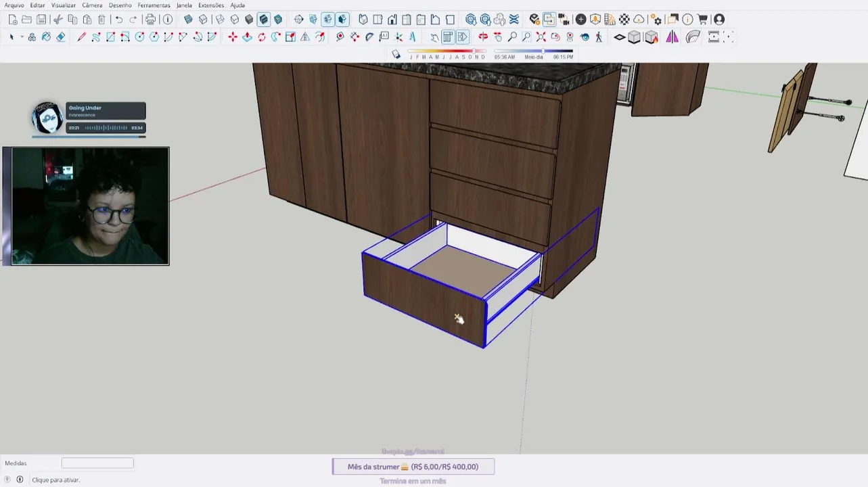Select the Freehand tool

[x=96, y=37]
